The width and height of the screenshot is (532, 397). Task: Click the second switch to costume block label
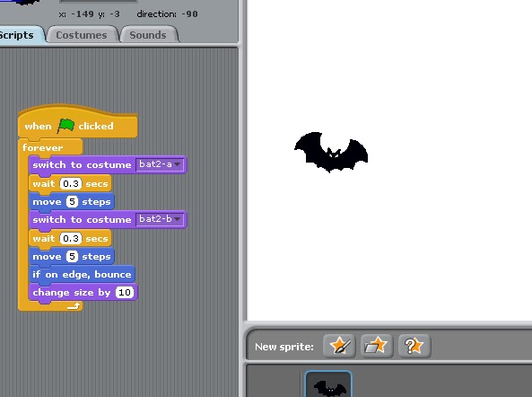coord(82,219)
